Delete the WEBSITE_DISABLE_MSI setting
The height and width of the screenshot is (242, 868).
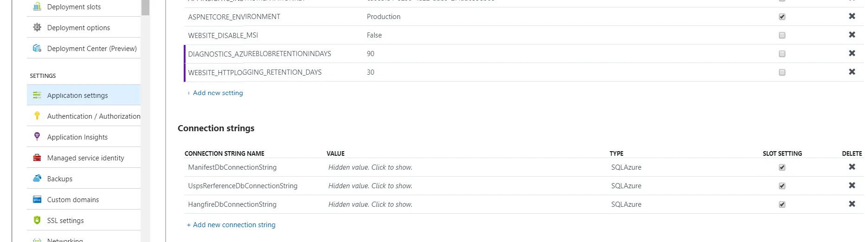pos(852,35)
